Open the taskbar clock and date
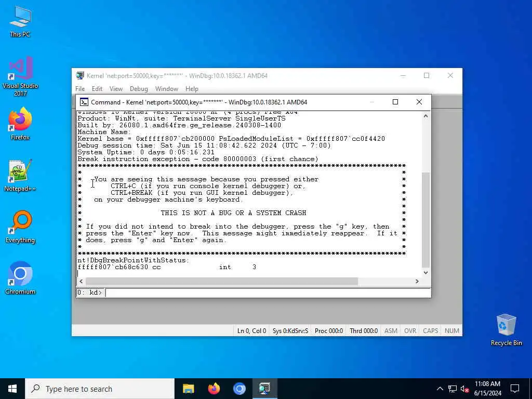The image size is (532, 399). (487, 389)
